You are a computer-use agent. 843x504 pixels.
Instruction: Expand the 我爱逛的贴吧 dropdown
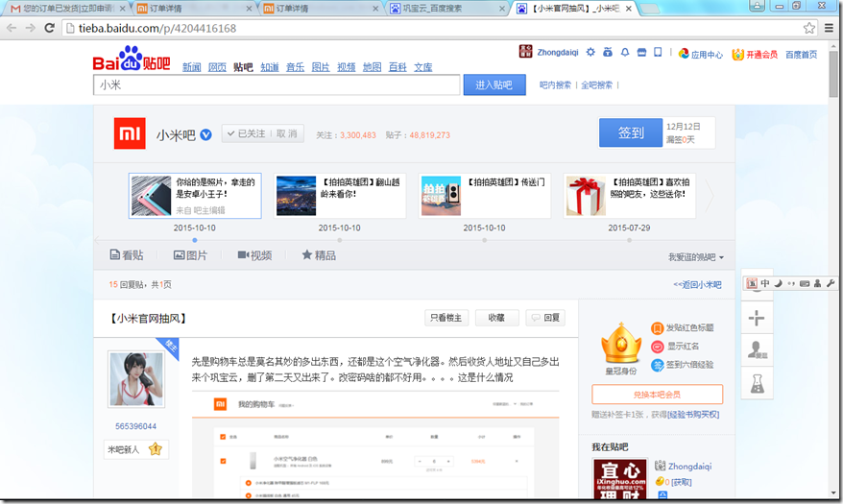(696, 257)
